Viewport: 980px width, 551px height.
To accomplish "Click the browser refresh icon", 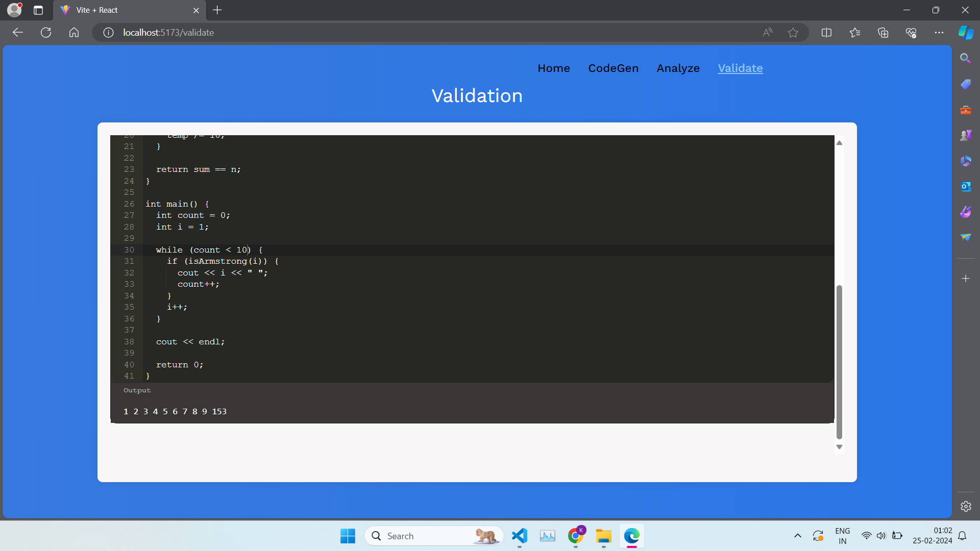I will [x=46, y=33].
